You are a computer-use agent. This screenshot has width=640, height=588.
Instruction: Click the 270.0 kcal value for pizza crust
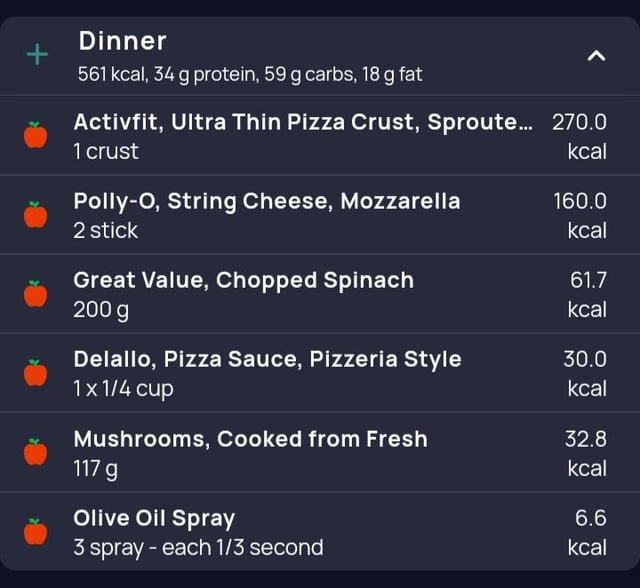click(579, 136)
